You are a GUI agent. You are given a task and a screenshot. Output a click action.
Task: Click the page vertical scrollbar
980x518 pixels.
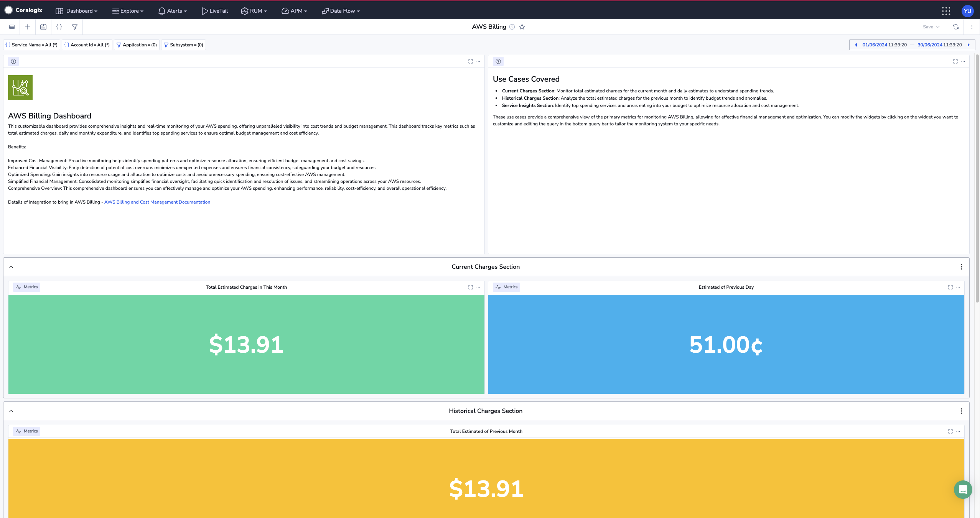[x=977, y=178]
